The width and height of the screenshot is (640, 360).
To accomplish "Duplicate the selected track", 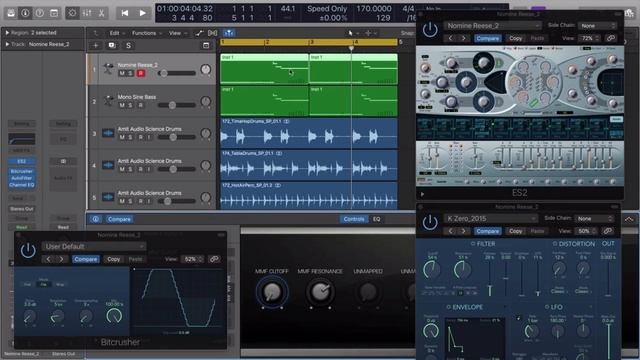I will point(112,45).
